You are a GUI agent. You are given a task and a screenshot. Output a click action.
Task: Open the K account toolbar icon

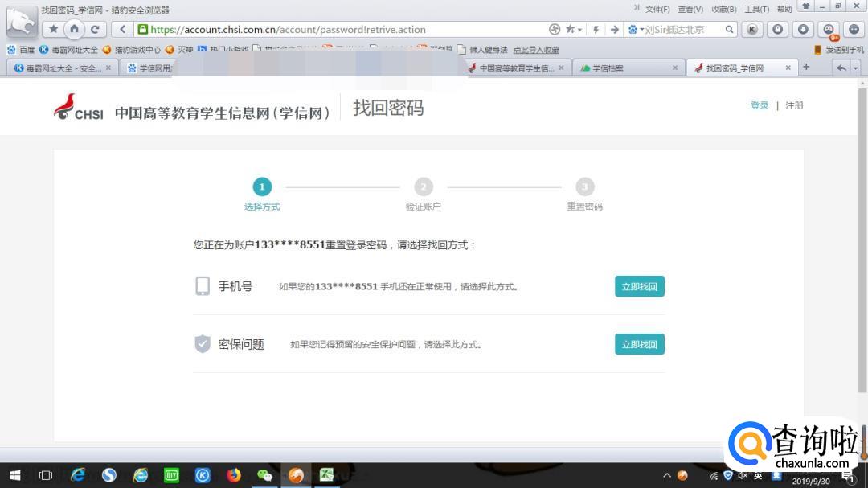751,30
